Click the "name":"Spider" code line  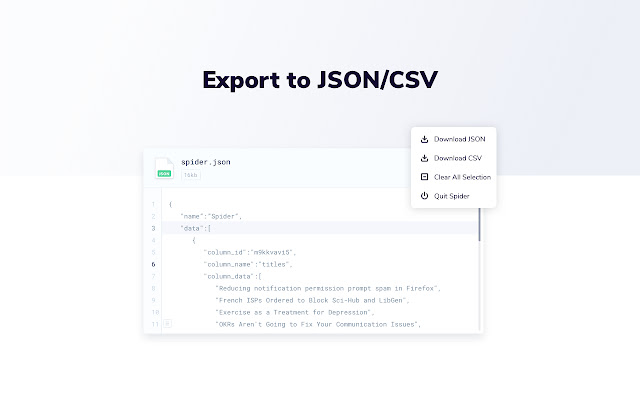[x=211, y=216]
